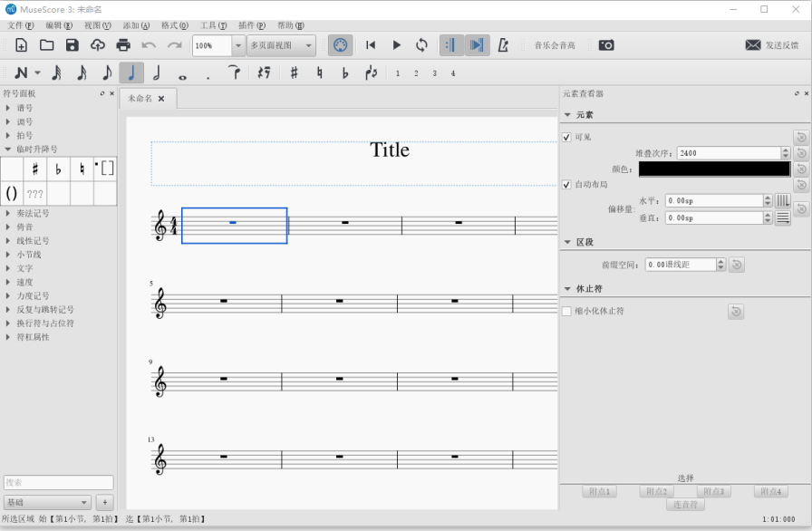The width and height of the screenshot is (812, 531).
Task: Enable the 缩小化休止符 checkbox
Action: pos(566,311)
